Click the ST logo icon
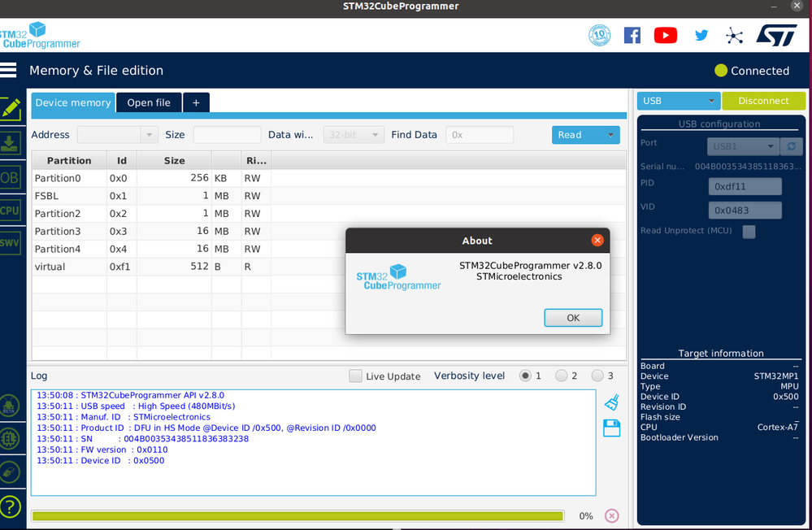The height and width of the screenshot is (530, 812). pos(776,35)
